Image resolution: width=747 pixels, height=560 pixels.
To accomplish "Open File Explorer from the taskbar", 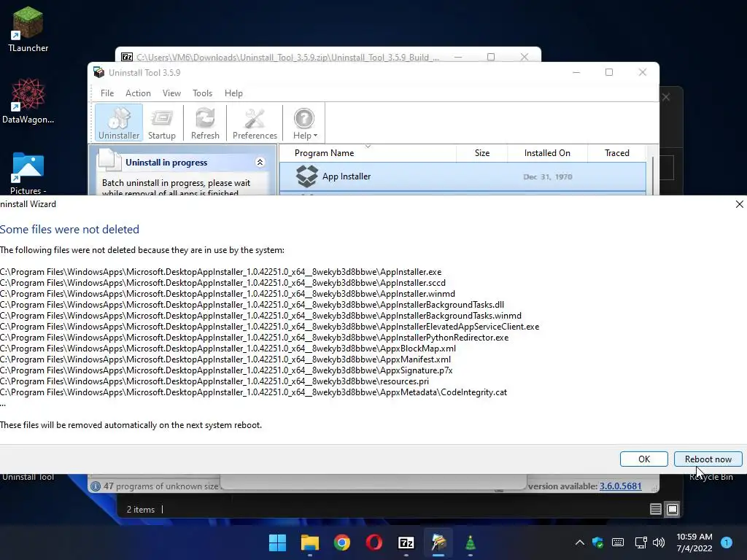I will tap(309, 542).
